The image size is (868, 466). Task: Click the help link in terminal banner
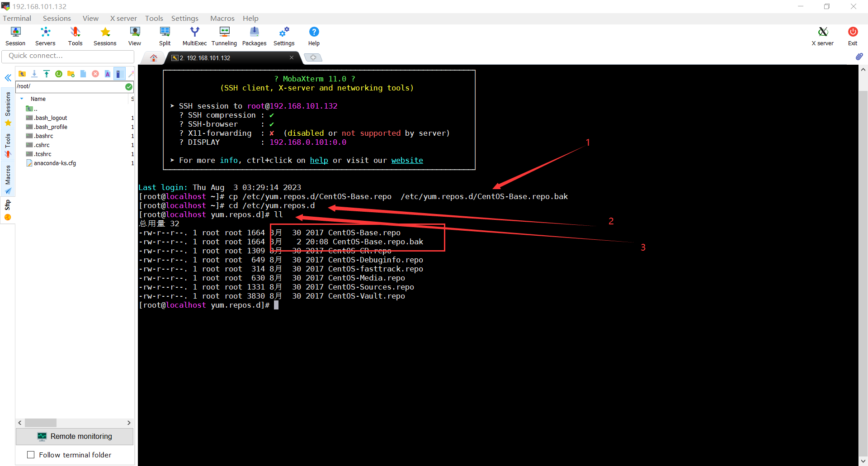pos(319,160)
